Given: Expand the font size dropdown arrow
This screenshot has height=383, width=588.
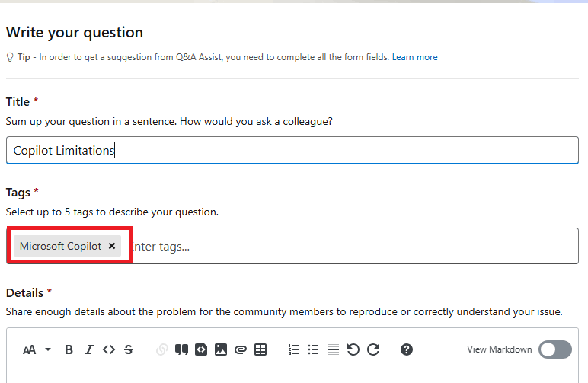Looking at the screenshot, I should pyautogui.click(x=48, y=349).
